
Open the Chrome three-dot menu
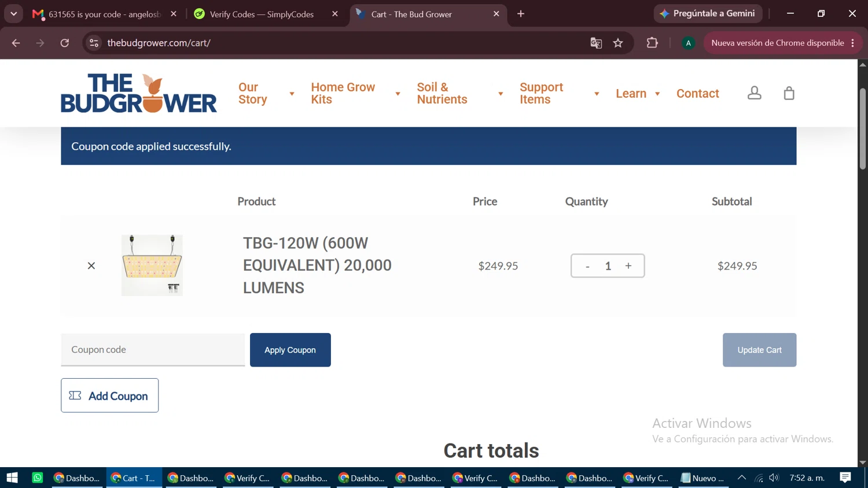coord(853,43)
